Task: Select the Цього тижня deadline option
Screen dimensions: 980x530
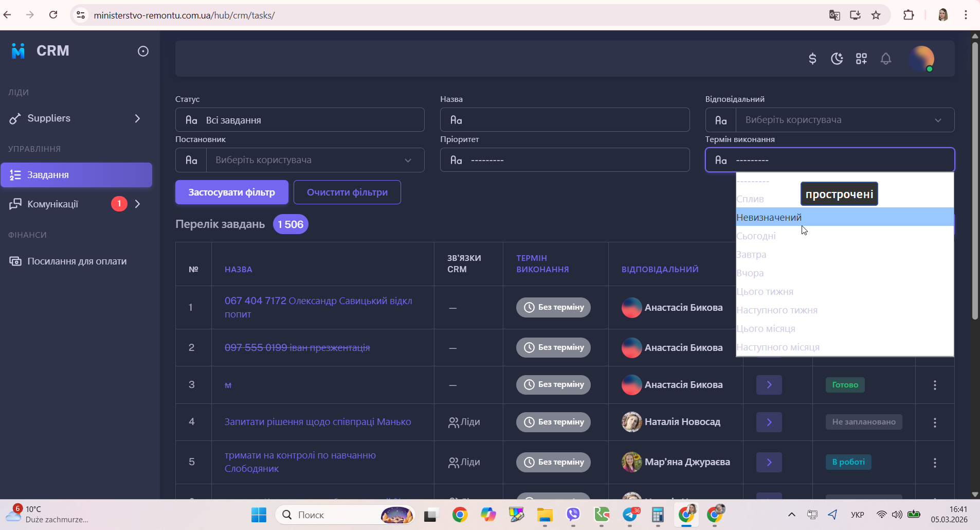Action: click(845, 291)
